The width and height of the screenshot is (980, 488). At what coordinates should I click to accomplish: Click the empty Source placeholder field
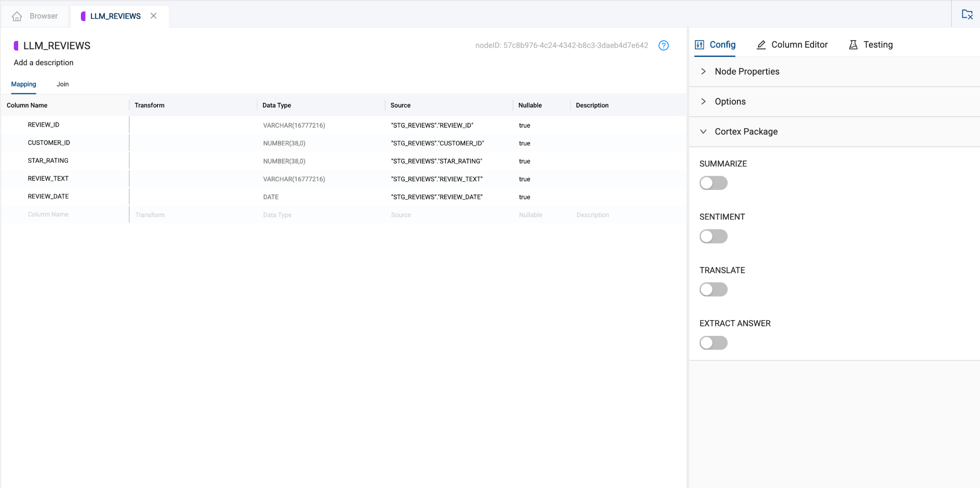[401, 215]
